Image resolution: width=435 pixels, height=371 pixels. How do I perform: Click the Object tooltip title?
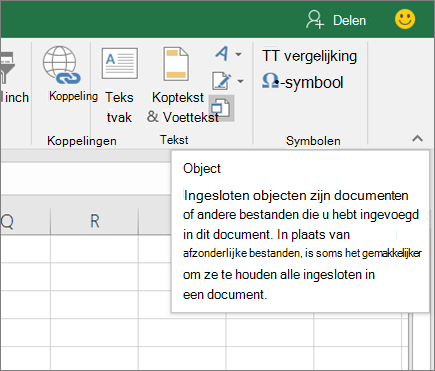[x=202, y=169]
